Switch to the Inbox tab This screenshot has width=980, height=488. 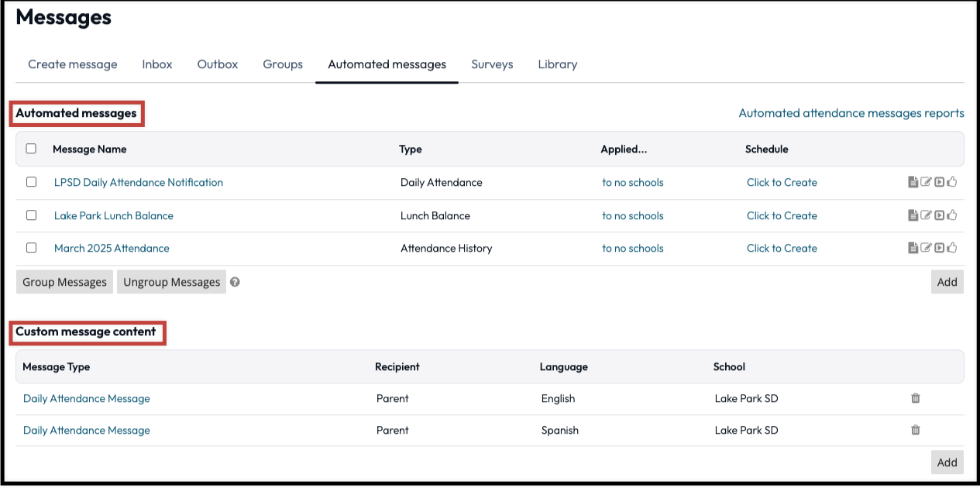click(x=156, y=64)
